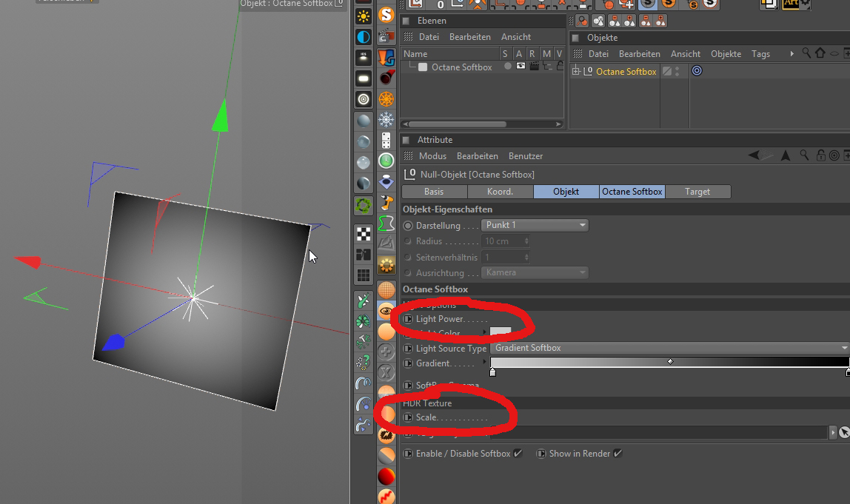Switch to the Koord. tab
The width and height of the screenshot is (850, 504).
(x=500, y=191)
